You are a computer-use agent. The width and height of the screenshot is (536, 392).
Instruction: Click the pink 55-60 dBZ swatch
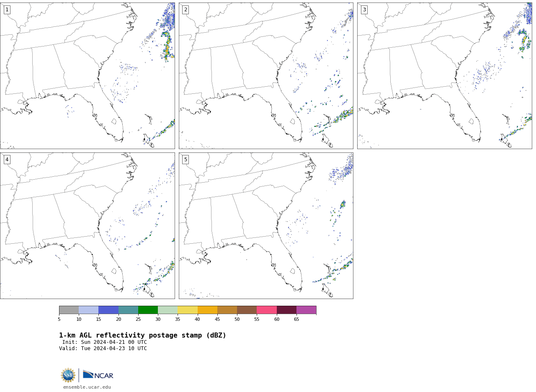267,310
